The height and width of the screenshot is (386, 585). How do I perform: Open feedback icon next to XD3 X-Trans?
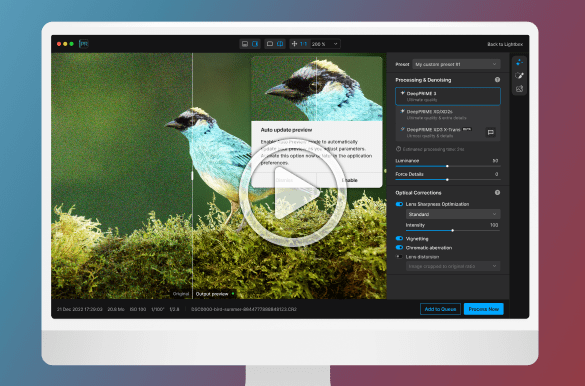pos(491,132)
